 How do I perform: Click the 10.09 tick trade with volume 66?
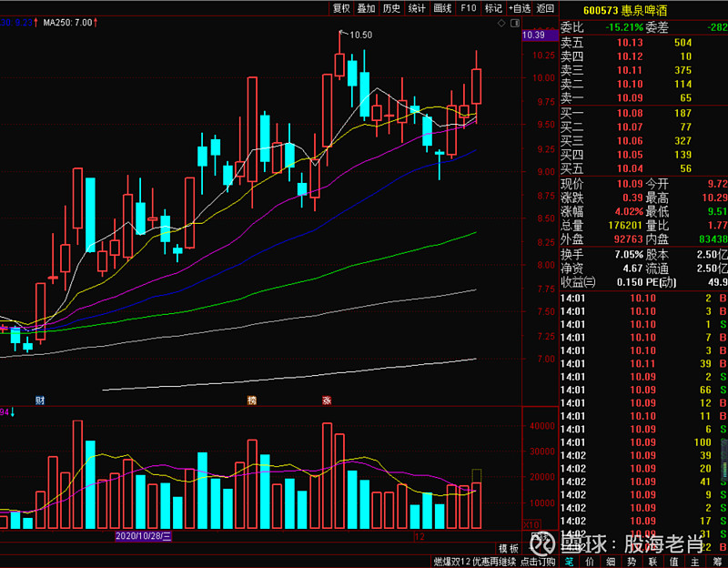643,390
